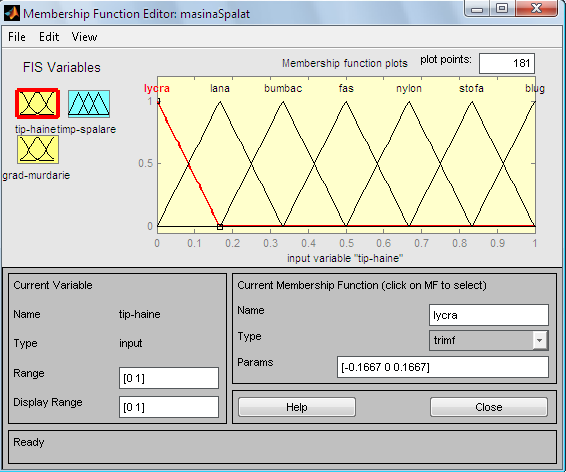
Task: Click the plot points input field
Action: pos(507,63)
